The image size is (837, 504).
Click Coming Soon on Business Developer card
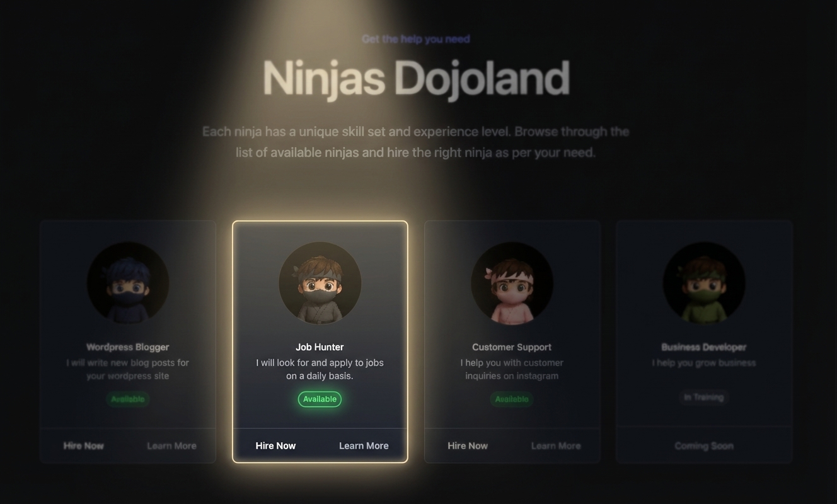(x=704, y=445)
